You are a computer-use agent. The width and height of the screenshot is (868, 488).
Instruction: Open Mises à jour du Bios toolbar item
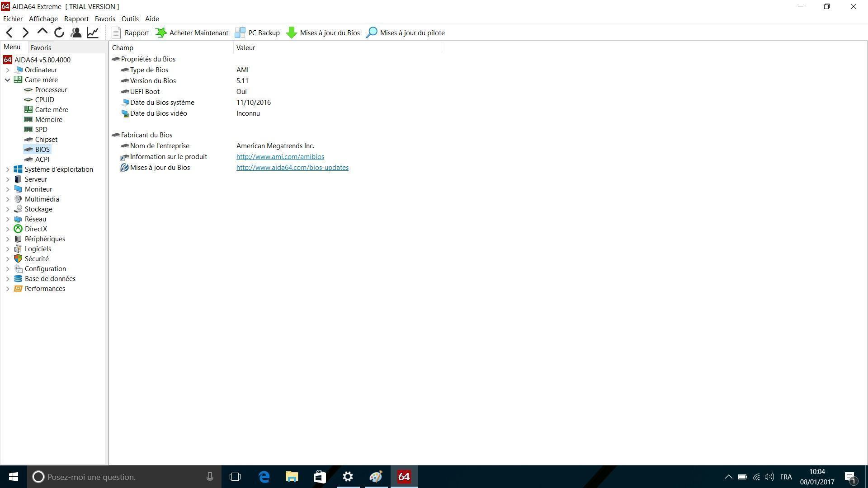click(323, 33)
